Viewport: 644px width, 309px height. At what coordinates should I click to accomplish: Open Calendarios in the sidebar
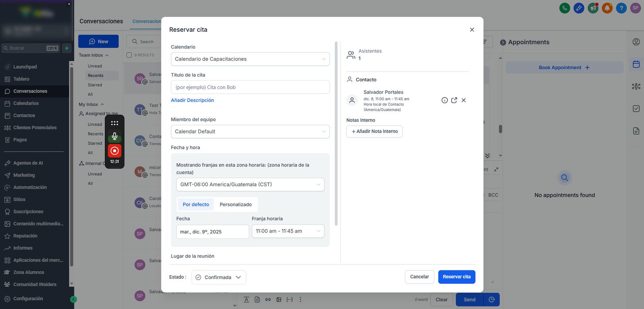click(26, 104)
